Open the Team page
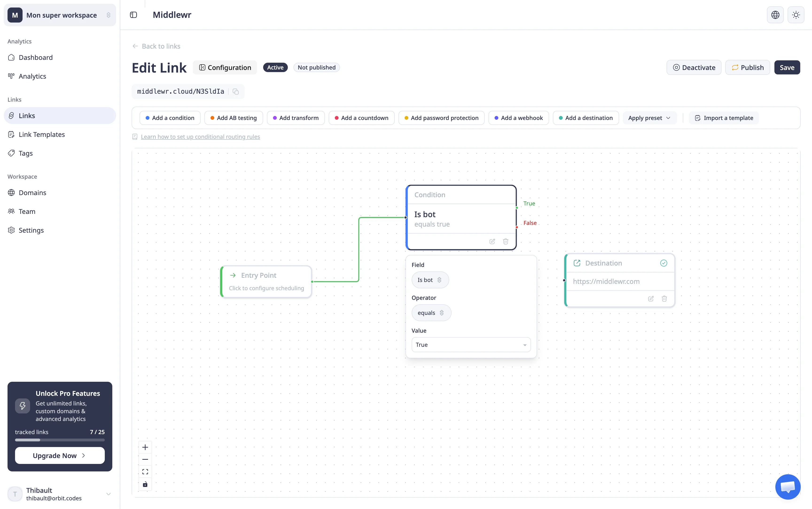The image size is (812, 509). pyautogui.click(x=60, y=211)
